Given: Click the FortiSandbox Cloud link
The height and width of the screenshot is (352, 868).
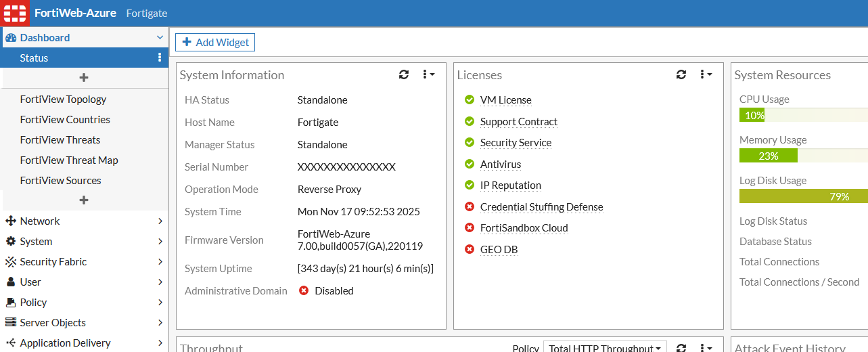Looking at the screenshot, I should [524, 228].
